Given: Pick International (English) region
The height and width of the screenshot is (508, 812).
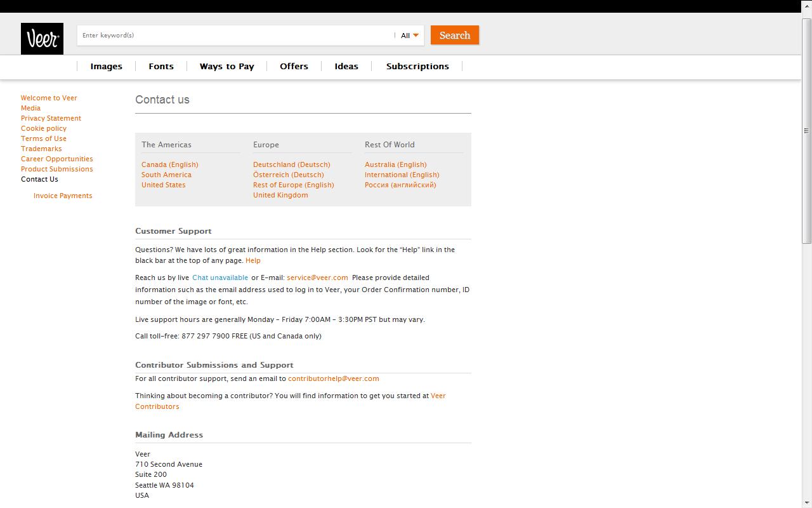Looking at the screenshot, I should click(x=402, y=175).
